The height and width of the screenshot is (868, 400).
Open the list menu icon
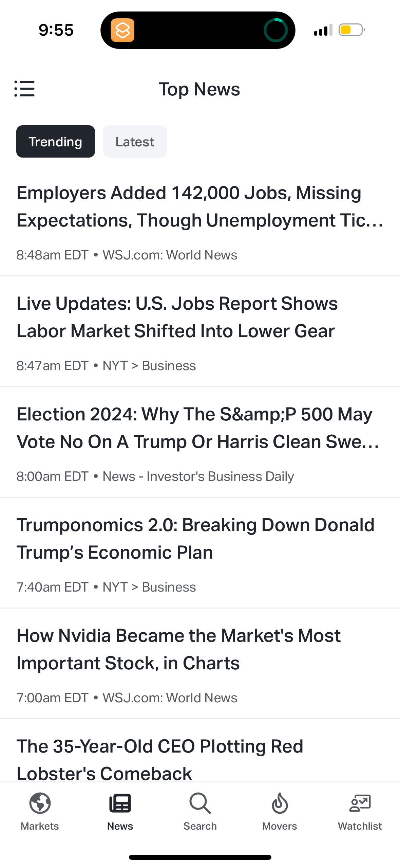point(24,89)
